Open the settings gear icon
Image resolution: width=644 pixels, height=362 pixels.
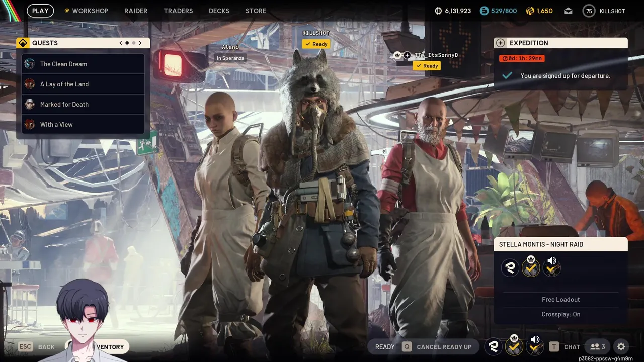[621, 347]
